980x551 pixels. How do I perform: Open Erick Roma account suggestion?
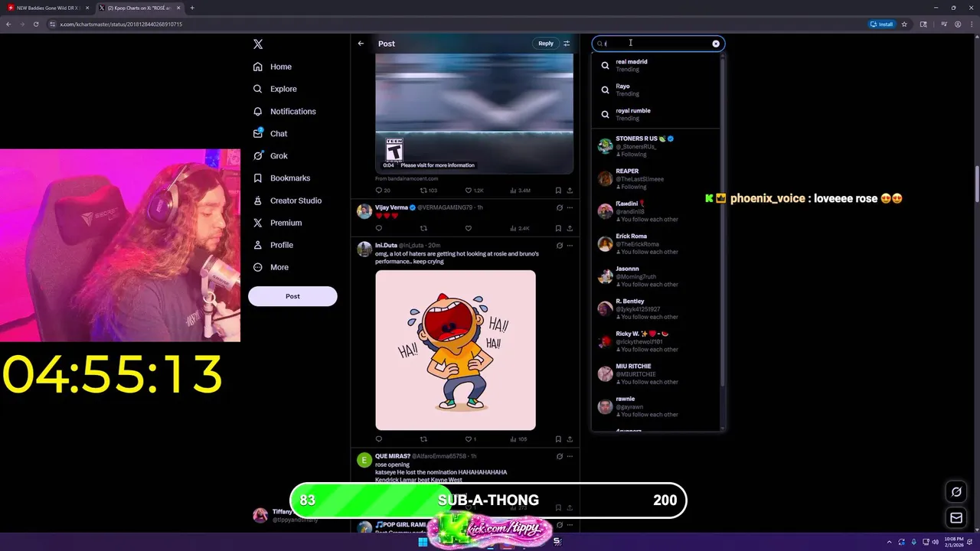(657, 243)
